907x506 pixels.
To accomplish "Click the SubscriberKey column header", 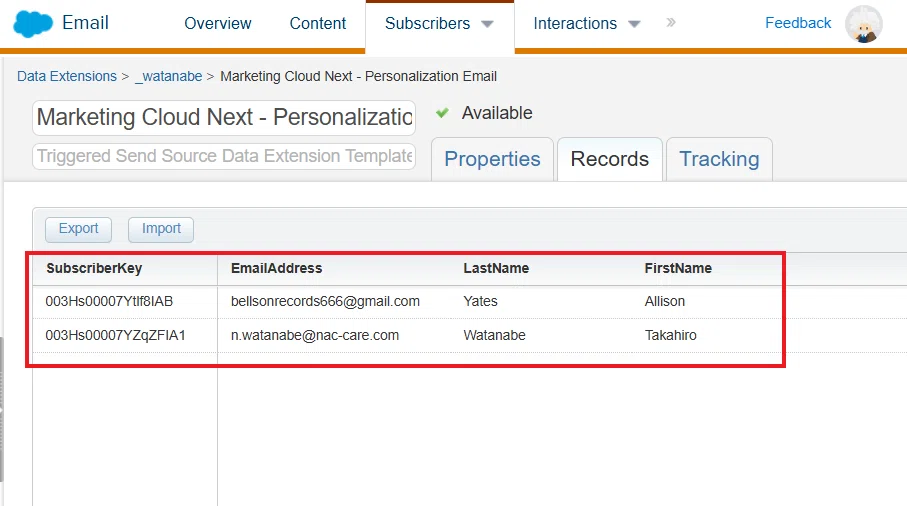I will [x=94, y=268].
